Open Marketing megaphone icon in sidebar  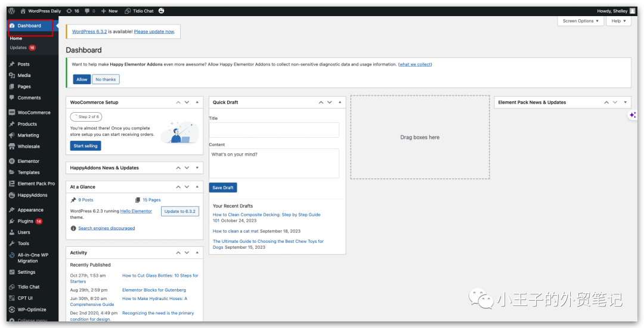12,135
